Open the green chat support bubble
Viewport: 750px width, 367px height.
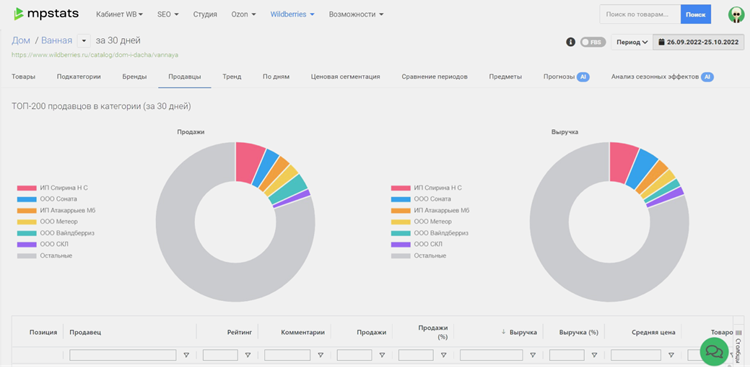(x=714, y=351)
